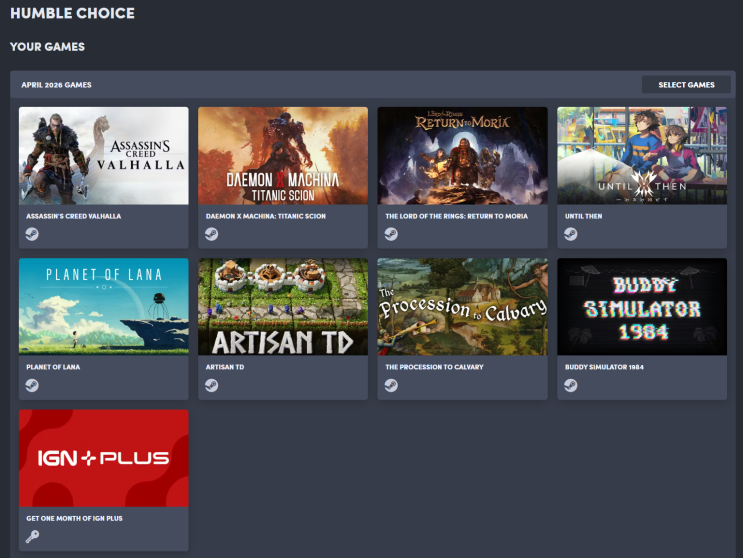
Task: Open Daemon X Machina Titanic Scion cover
Action: 283,156
